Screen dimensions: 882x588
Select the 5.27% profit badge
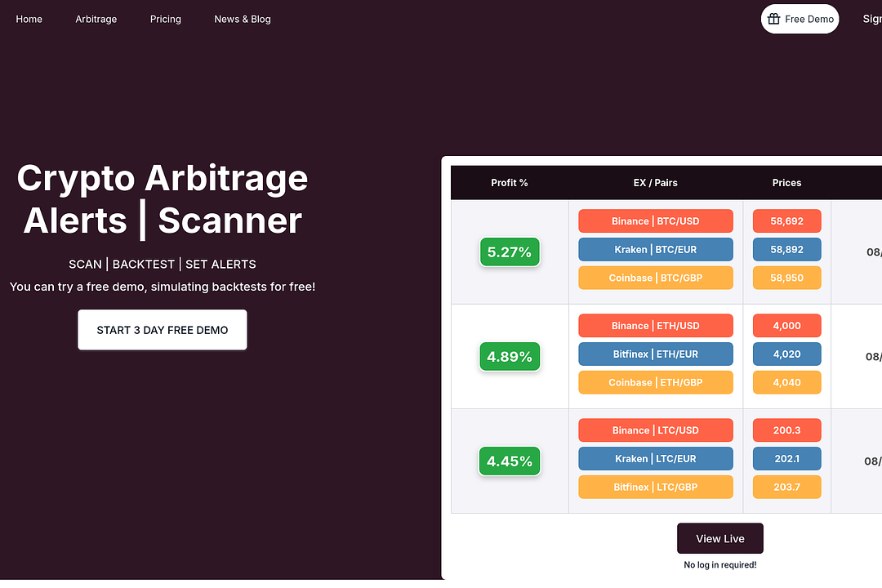pos(510,252)
